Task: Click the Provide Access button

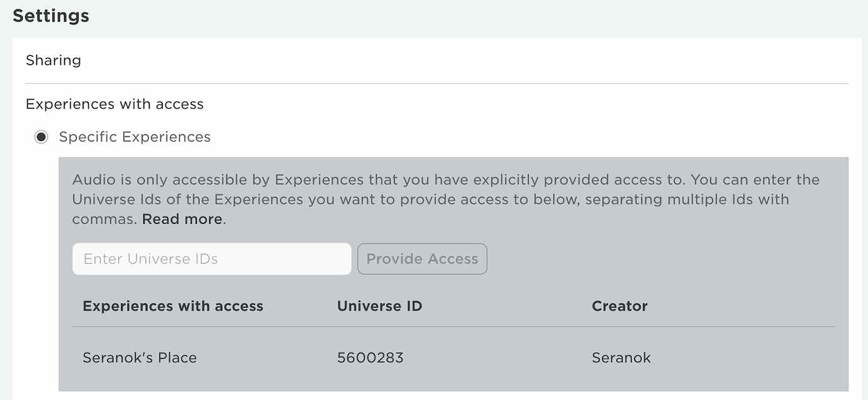Action: click(422, 259)
